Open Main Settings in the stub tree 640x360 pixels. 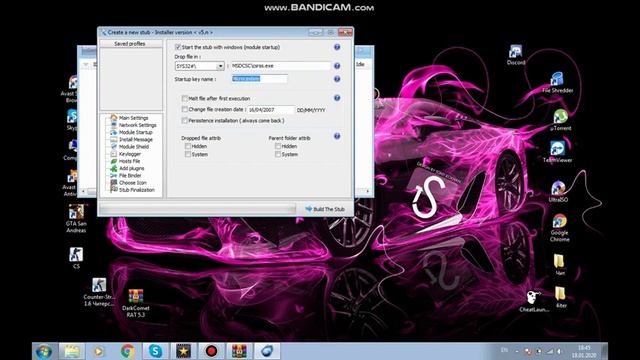[x=133, y=118]
